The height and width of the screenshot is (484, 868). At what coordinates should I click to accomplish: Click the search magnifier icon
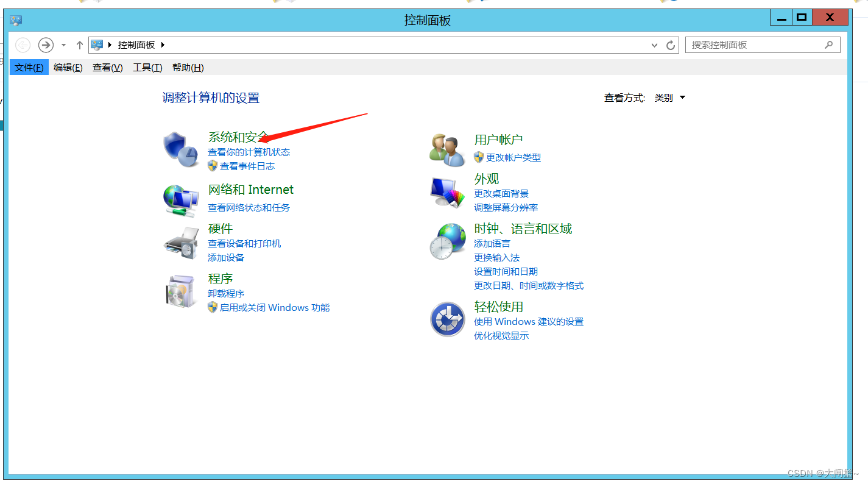(828, 44)
